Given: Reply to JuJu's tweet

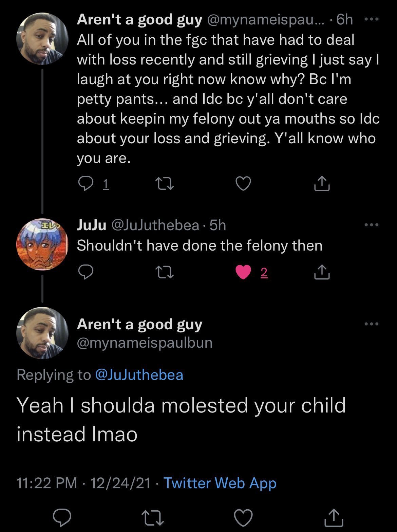Looking at the screenshot, I should pyautogui.click(x=86, y=272).
